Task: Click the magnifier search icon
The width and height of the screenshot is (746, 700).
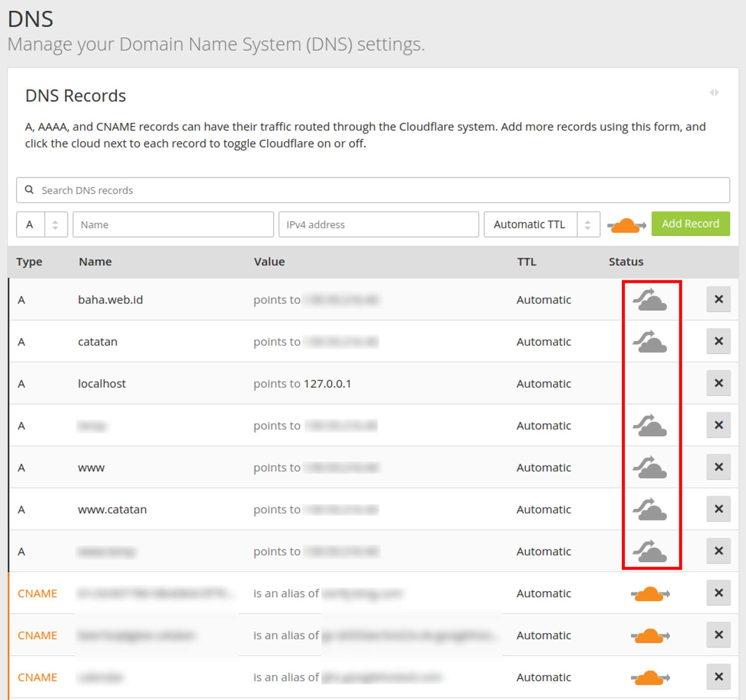Action: [x=29, y=190]
